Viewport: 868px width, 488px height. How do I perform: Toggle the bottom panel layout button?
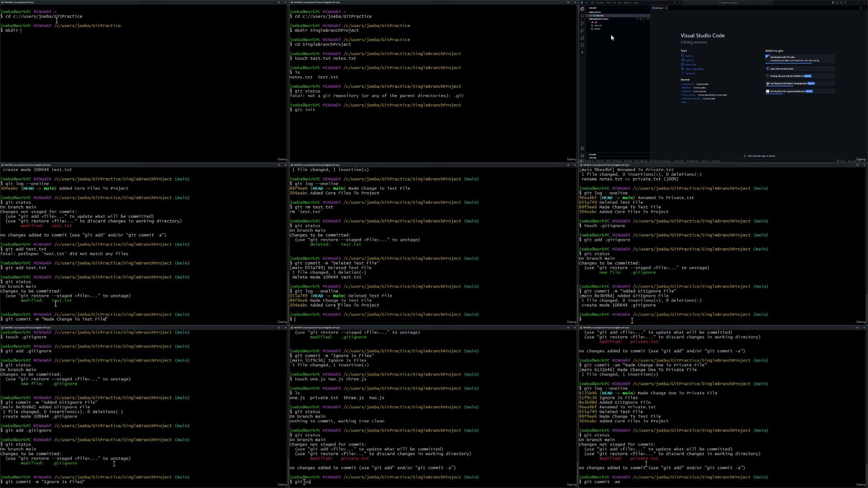[x=837, y=2]
